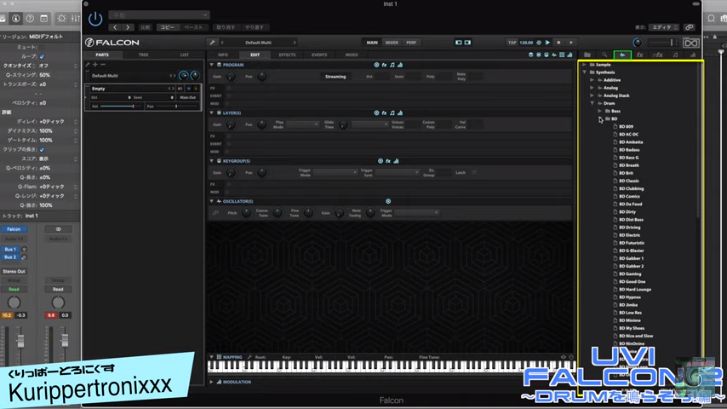Viewport: 727px width, 409px height.
Task: Open Keygroup fx icon
Action: click(388, 161)
